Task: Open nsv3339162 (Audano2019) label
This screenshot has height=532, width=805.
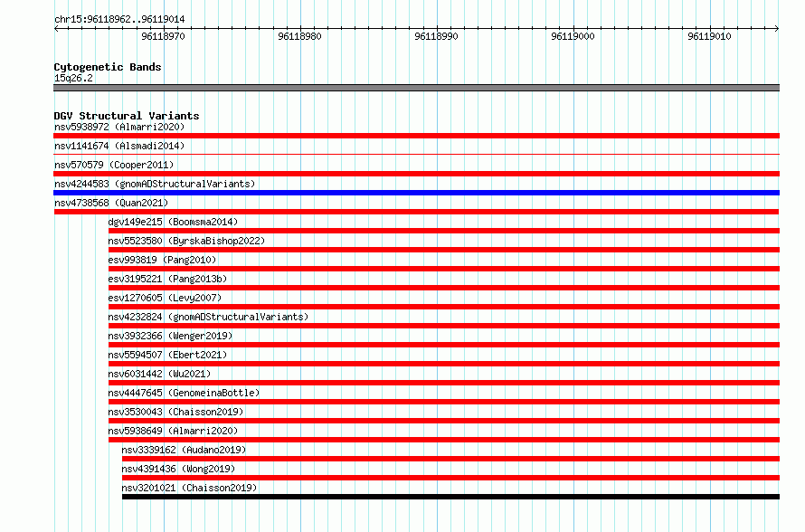Action: click(x=184, y=450)
